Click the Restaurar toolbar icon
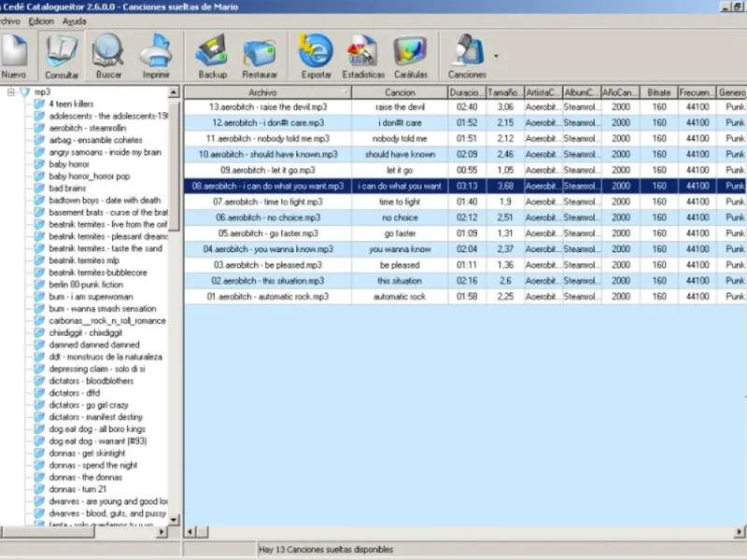This screenshot has height=560, width=747. coord(259,55)
